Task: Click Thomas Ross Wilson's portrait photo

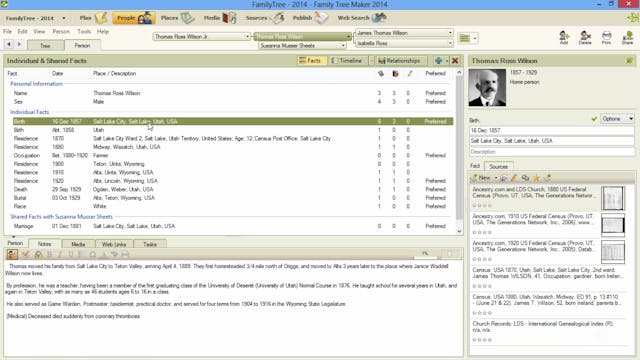Action: click(x=487, y=87)
